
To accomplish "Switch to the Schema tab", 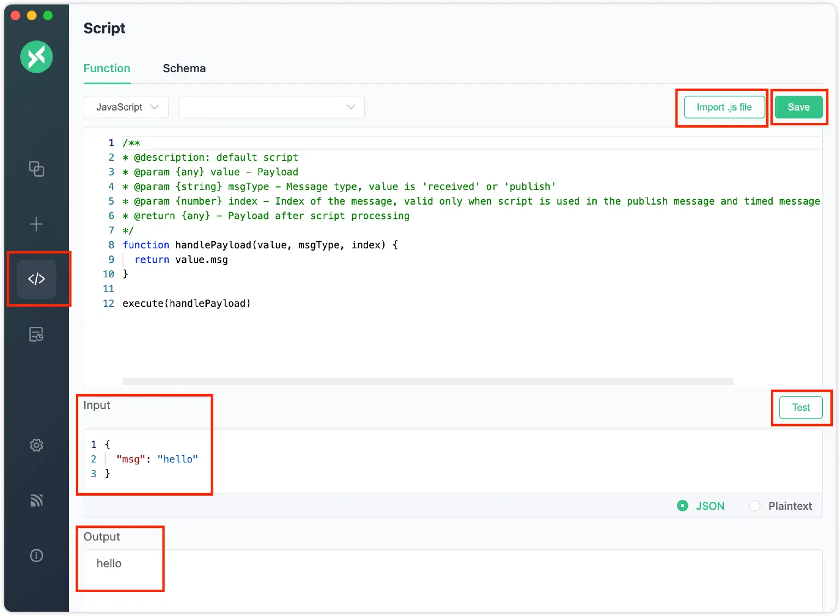I will (184, 68).
